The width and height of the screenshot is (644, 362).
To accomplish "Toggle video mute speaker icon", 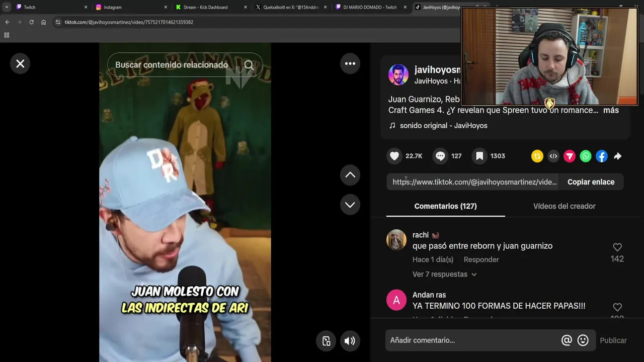I will pyautogui.click(x=350, y=341).
